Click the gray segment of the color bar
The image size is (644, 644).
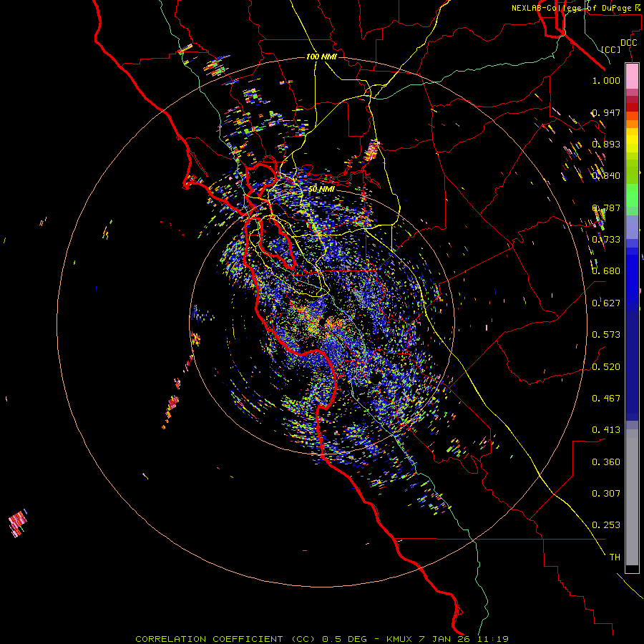click(x=632, y=497)
